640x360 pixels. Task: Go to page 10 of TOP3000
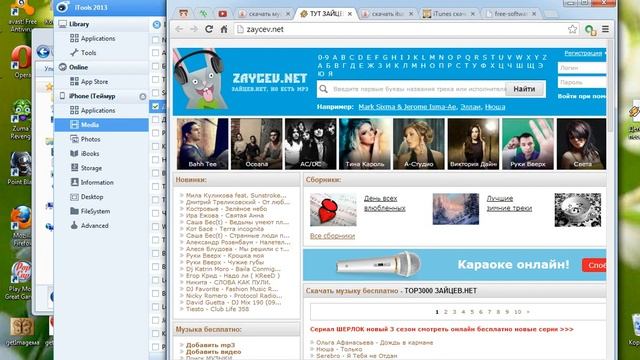(x=518, y=312)
